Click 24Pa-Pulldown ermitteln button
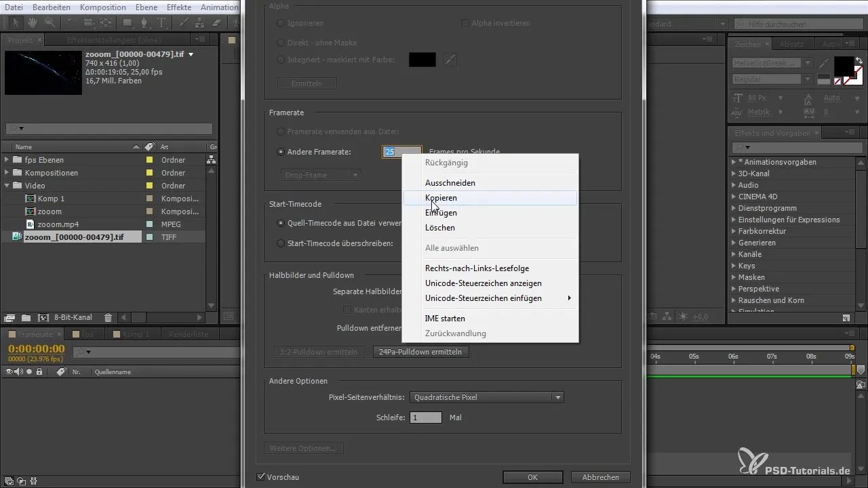The height and width of the screenshot is (488, 868). point(421,352)
